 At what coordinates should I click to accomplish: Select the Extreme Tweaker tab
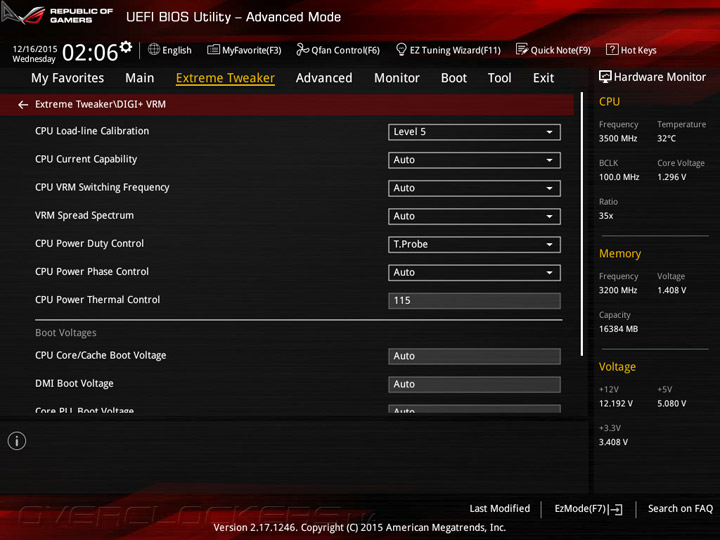tap(225, 78)
